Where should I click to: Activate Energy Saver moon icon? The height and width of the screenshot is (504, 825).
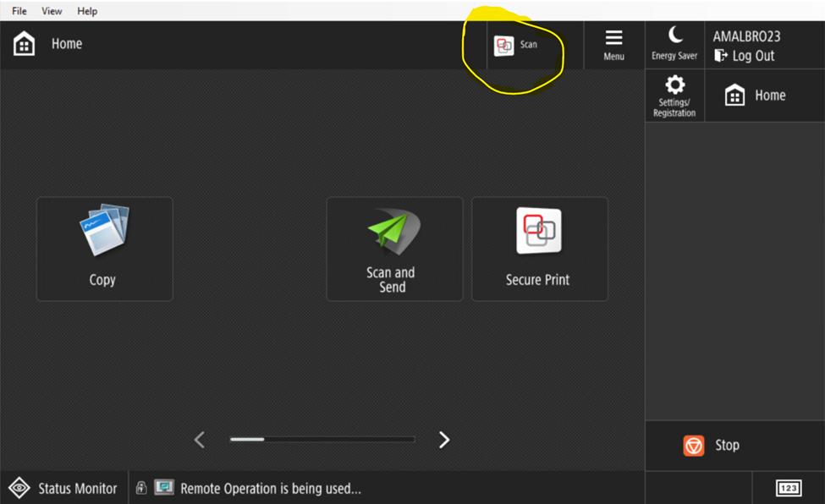(674, 44)
